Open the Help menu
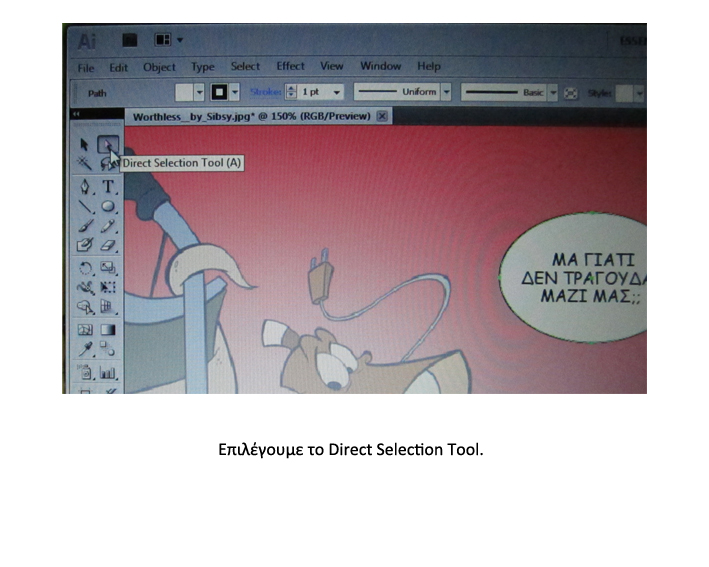Image resolution: width=709 pixels, height=567 pixels. coord(429,66)
